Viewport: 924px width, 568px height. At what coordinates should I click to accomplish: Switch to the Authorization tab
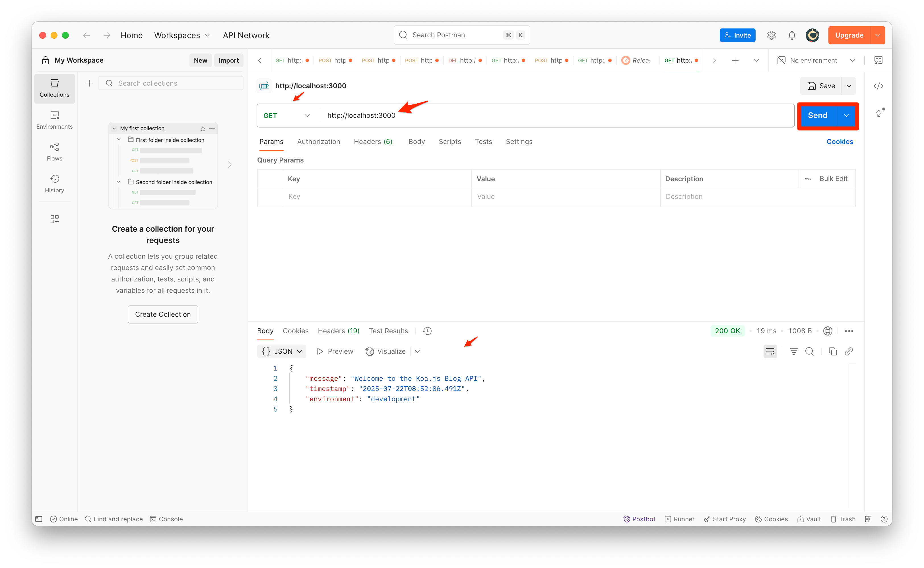[x=318, y=142]
